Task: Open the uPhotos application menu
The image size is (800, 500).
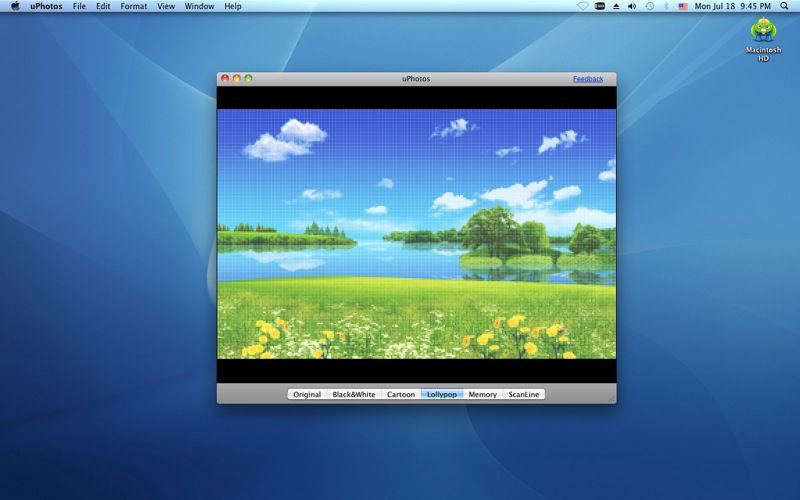Action: (46, 6)
